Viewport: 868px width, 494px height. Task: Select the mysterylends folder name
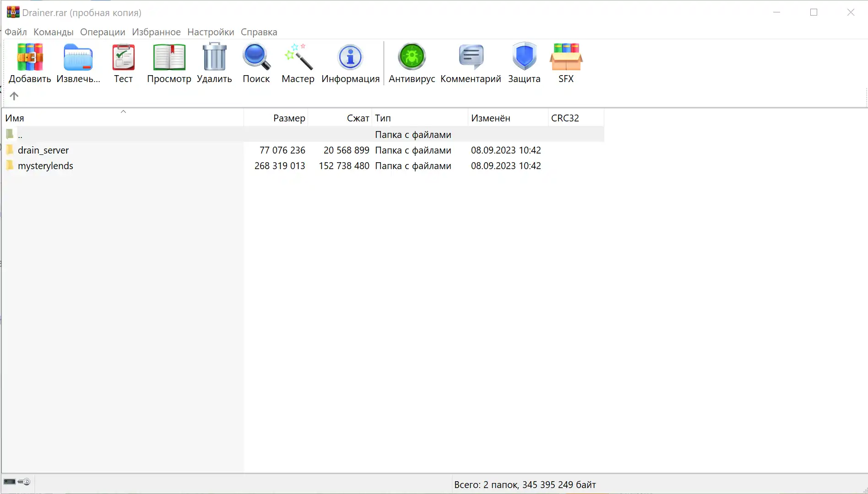point(45,166)
